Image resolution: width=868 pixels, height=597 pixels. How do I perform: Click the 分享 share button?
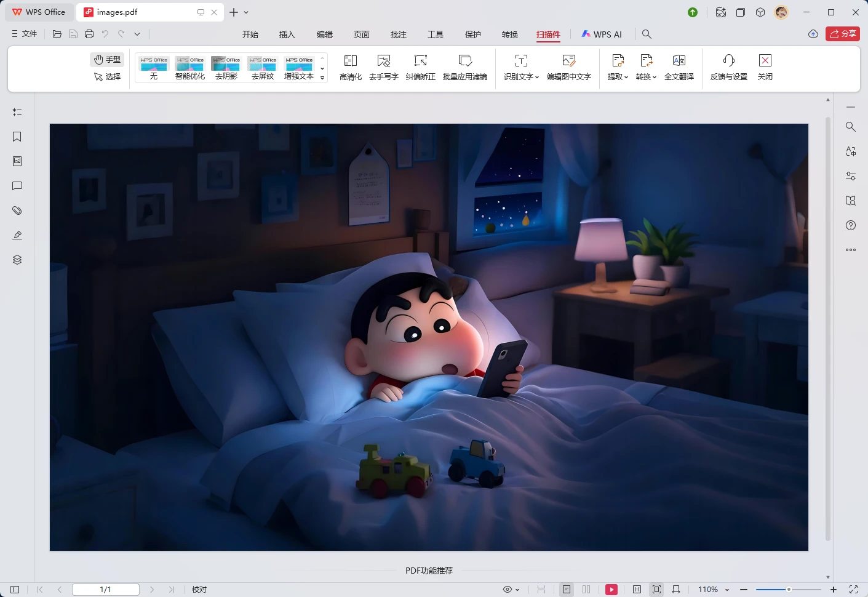(842, 34)
